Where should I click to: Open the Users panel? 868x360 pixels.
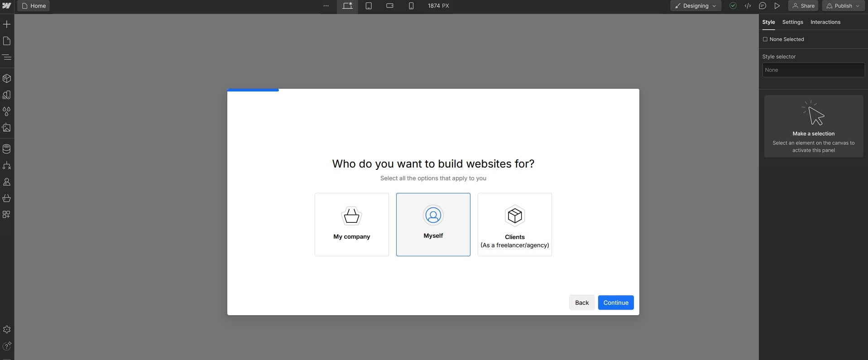(x=7, y=182)
